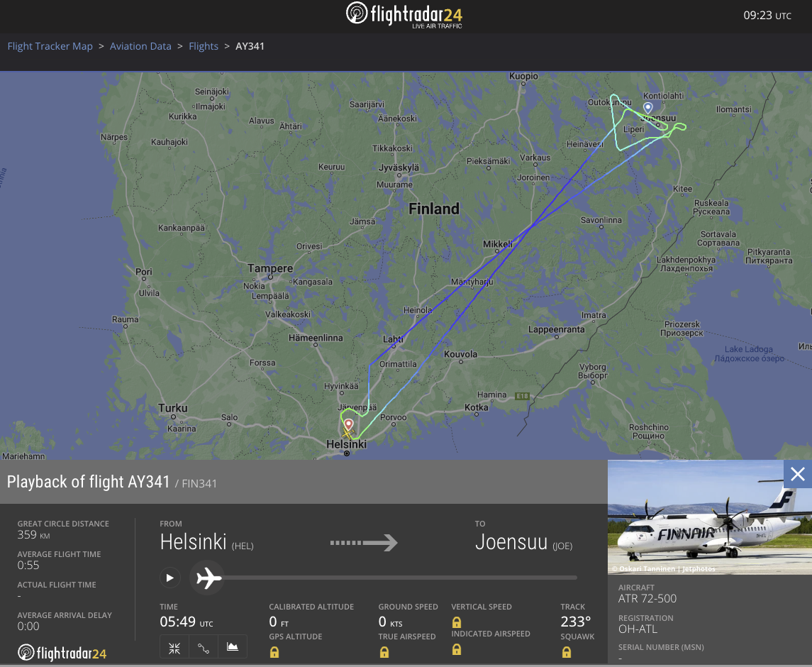The height and width of the screenshot is (667, 812).
Task: Click the Kotka city label on map
Action: (477, 407)
